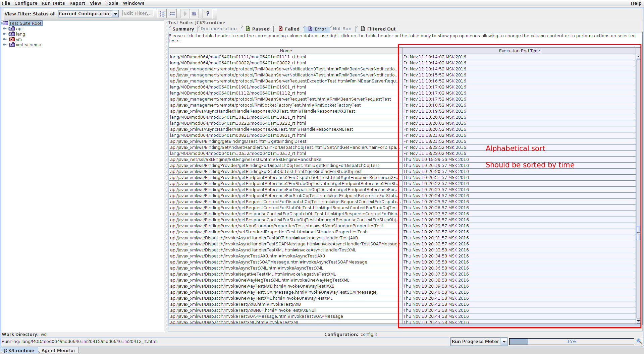Click the 15% run progress bar
Screen dimensions: 644x354
click(x=571, y=342)
